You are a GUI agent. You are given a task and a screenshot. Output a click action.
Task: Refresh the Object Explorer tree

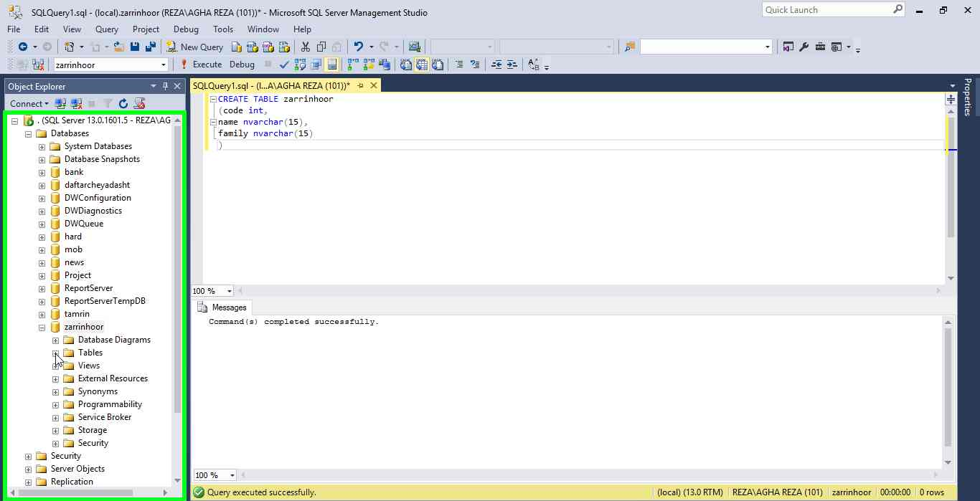click(123, 104)
